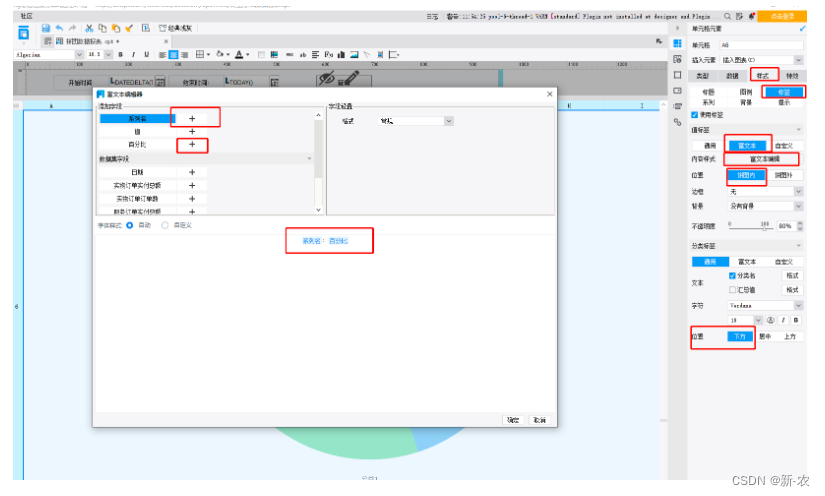The width and height of the screenshot is (825, 496).
Task: Open the font name dropdown in the toolbar
Action: click(x=79, y=54)
